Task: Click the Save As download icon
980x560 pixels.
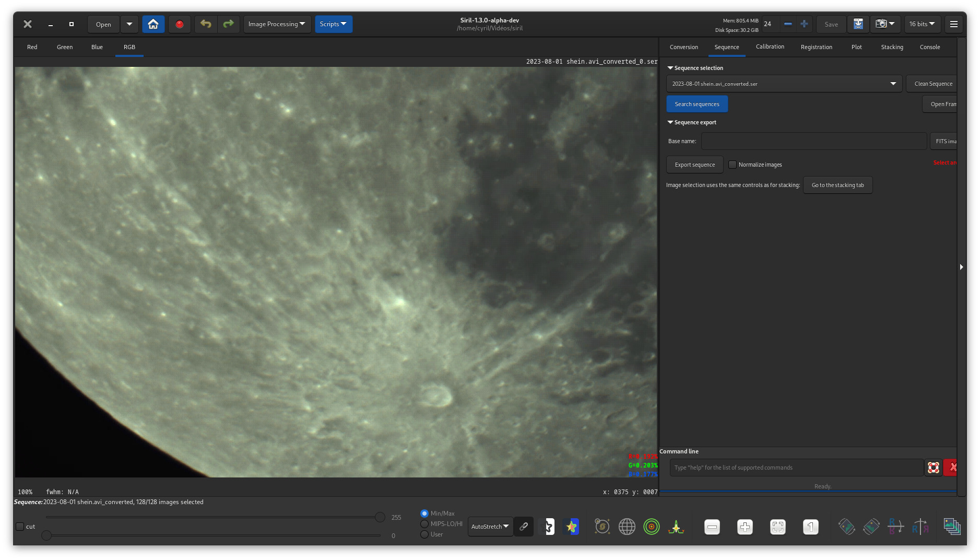Action: point(858,24)
